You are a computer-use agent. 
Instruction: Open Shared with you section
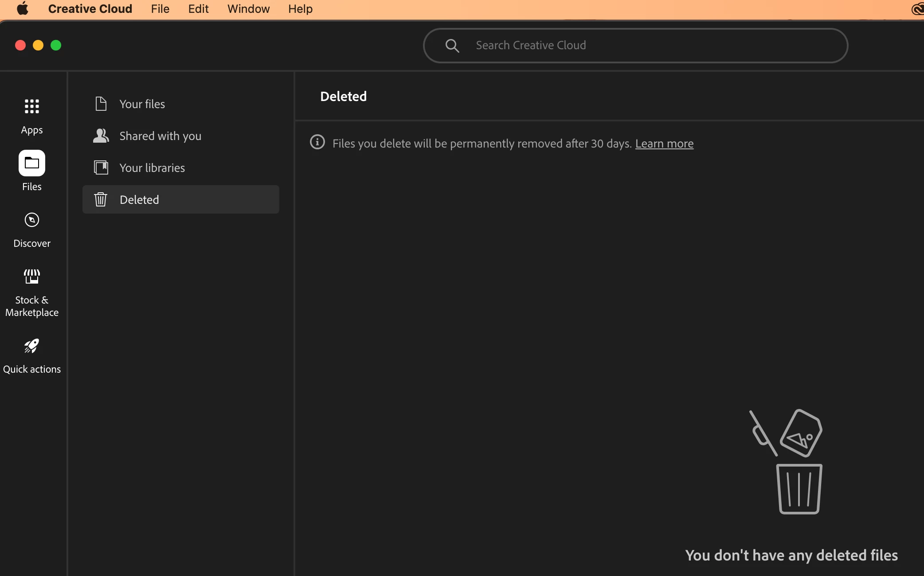click(160, 136)
